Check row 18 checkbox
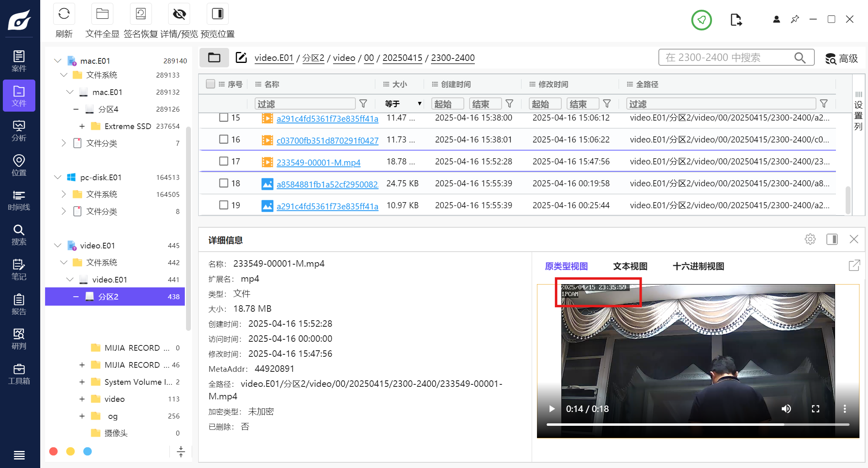 [x=223, y=183]
